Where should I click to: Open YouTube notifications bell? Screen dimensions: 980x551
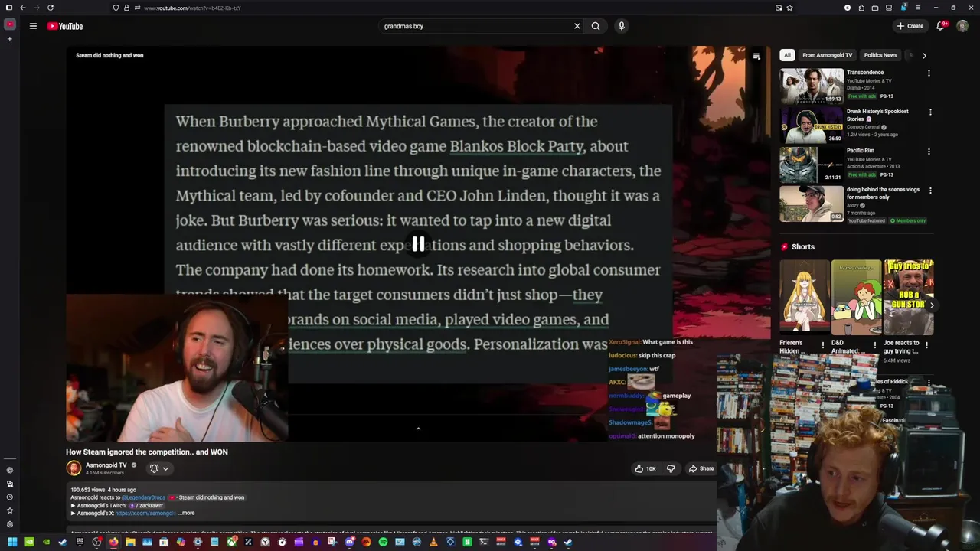click(x=941, y=26)
